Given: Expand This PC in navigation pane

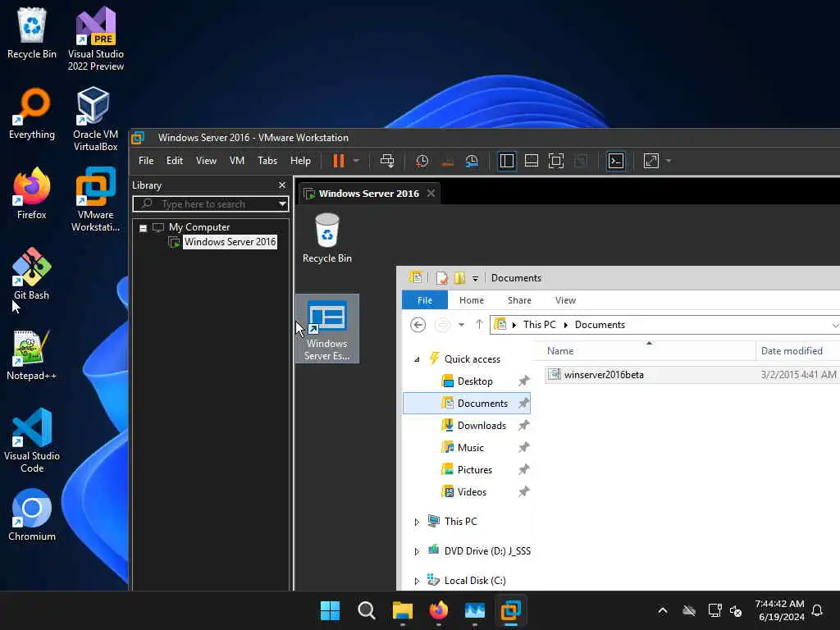Looking at the screenshot, I should click(417, 522).
